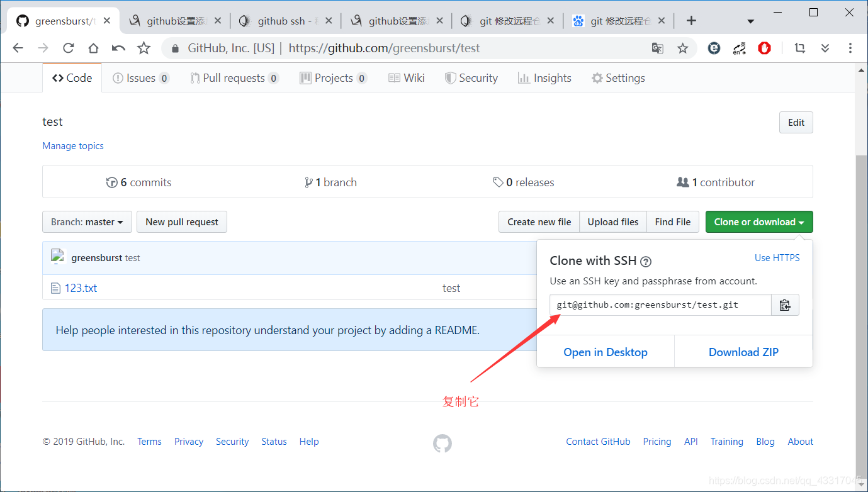The width and height of the screenshot is (868, 492).
Task: View the 0 releases link
Action: tap(524, 182)
